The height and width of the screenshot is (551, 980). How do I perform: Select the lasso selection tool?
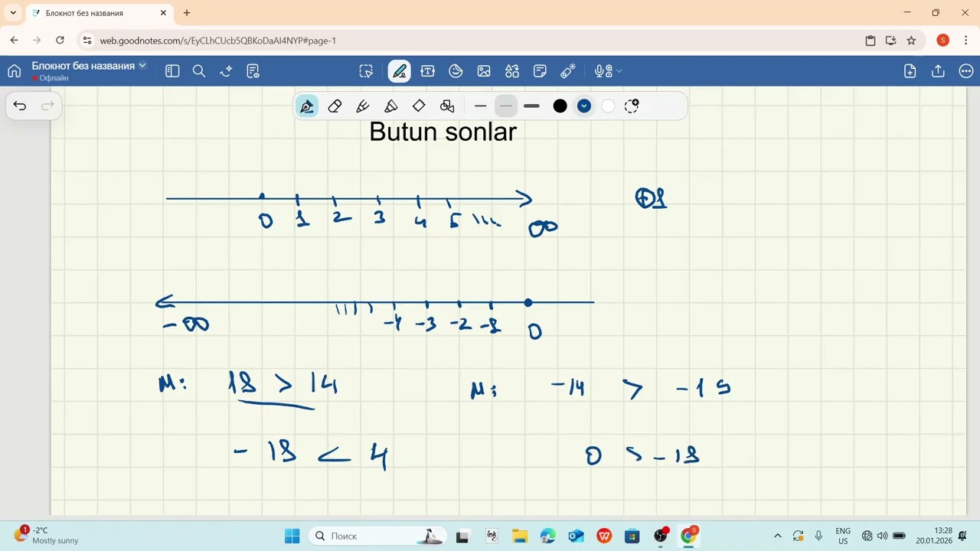(366, 71)
